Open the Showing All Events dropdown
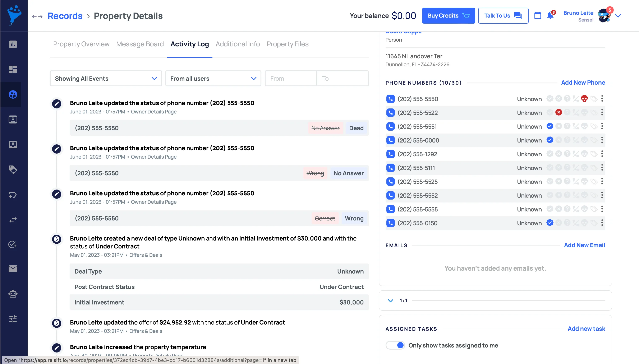 coord(106,79)
